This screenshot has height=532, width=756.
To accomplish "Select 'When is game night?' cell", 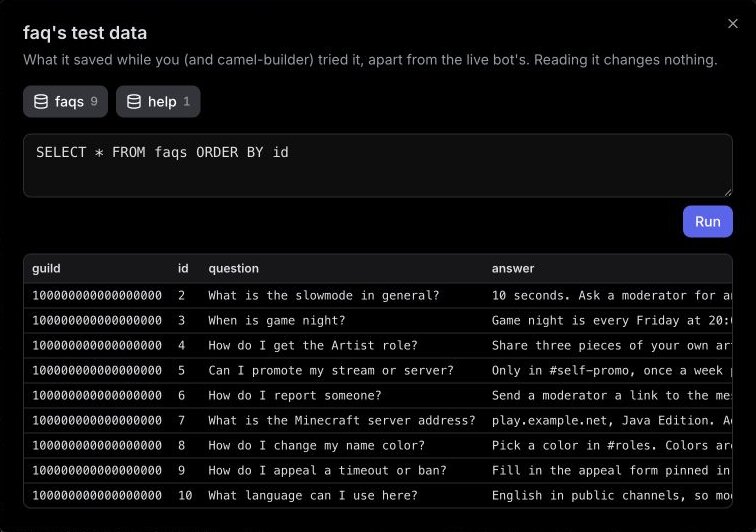I will click(277, 321).
